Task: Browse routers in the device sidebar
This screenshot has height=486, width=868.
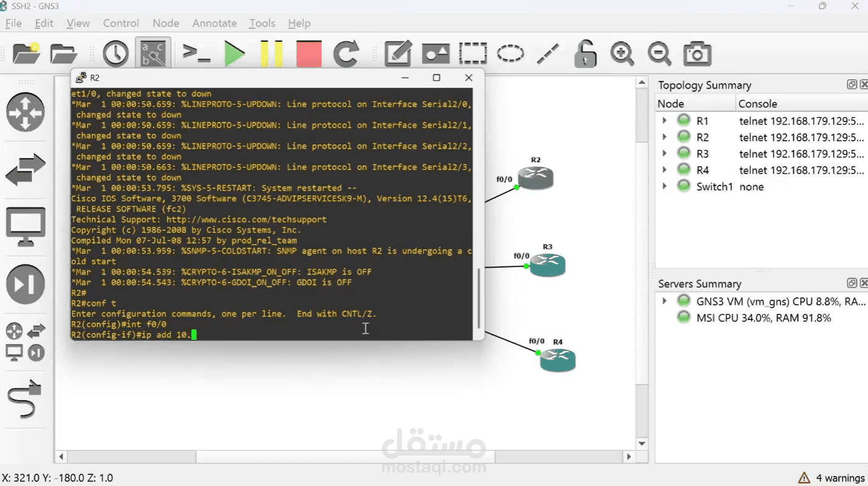Action: coord(25,112)
